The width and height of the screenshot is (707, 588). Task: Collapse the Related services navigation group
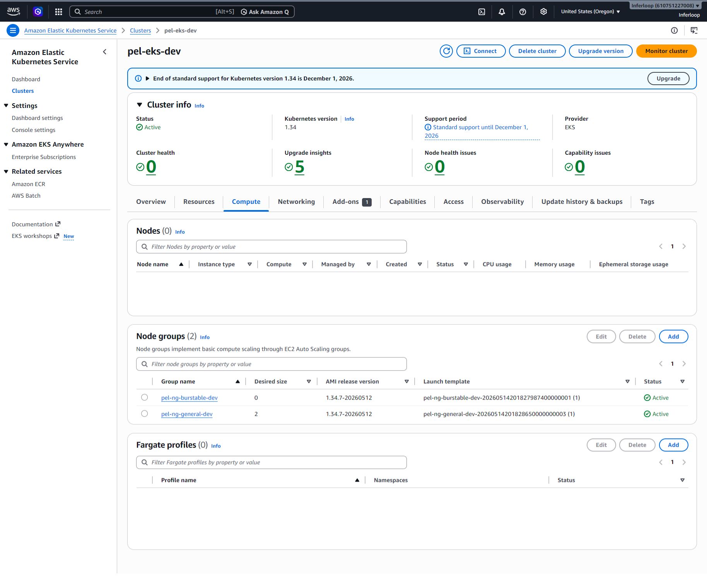click(6, 171)
